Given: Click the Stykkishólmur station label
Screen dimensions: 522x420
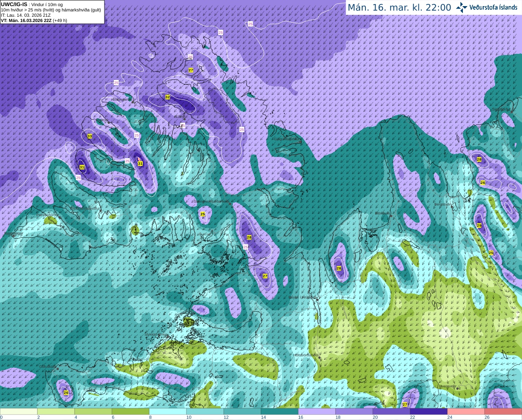Looking at the screenshot, I should (157, 334).
